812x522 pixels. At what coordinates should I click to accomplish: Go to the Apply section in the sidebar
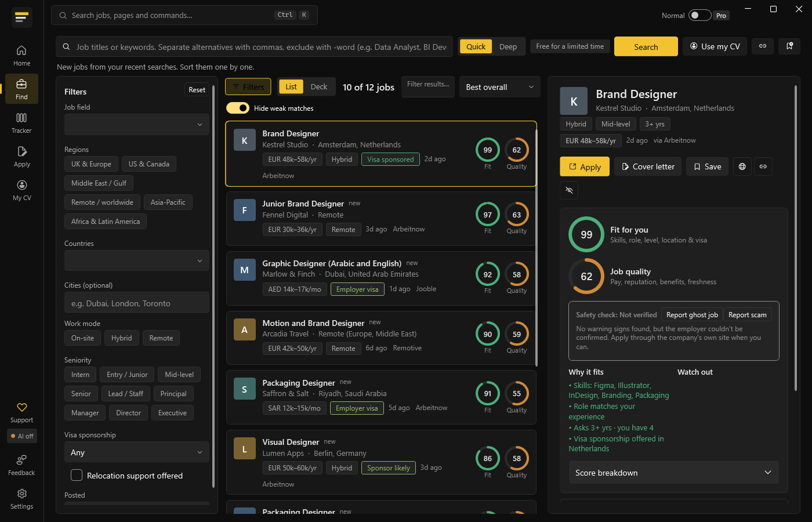pos(21,157)
